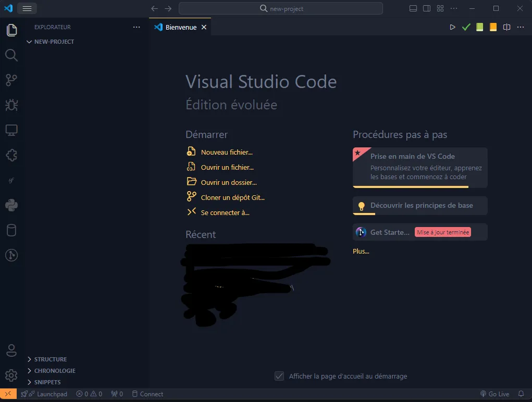The image size is (532, 402).
Task: Select the Source Control icon
Action: point(11,80)
